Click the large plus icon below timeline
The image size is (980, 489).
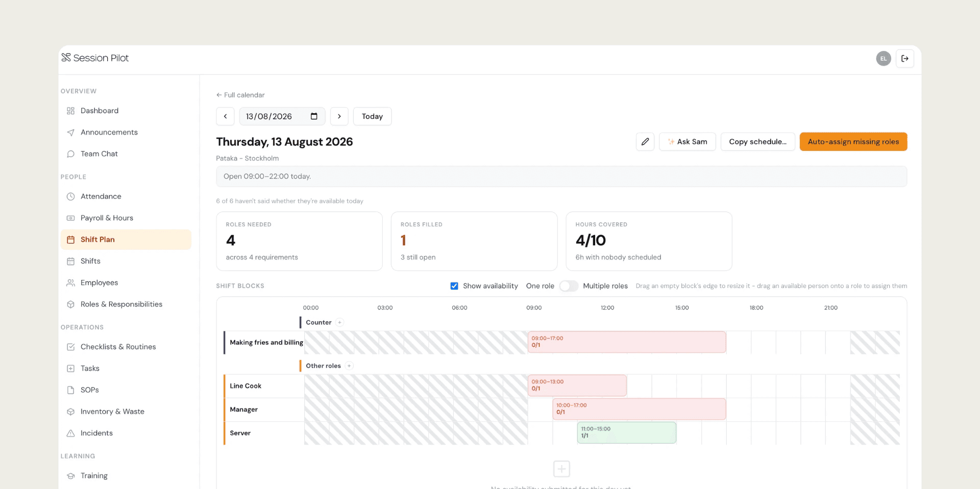(x=561, y=469)
